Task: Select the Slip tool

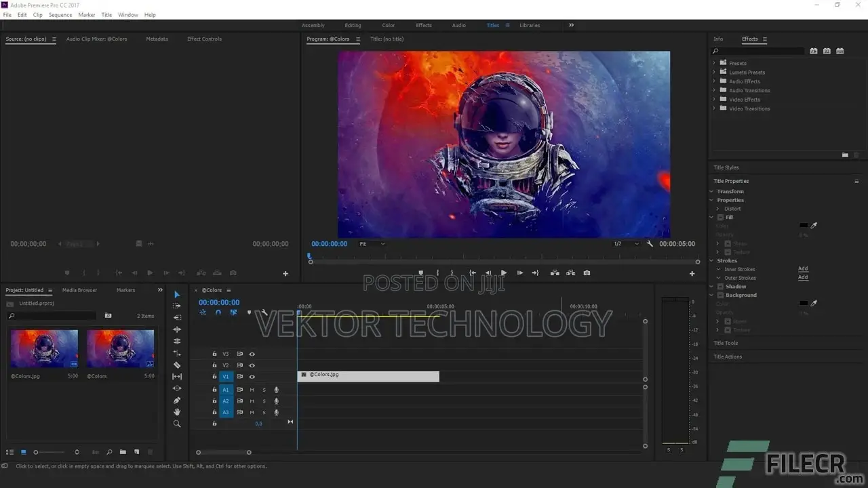Action: [x=177, y=376]
